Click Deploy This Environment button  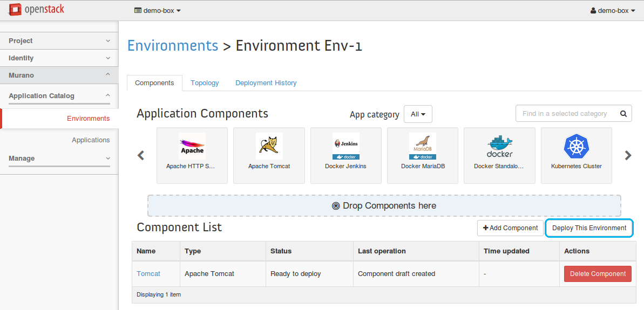(589, 228)
